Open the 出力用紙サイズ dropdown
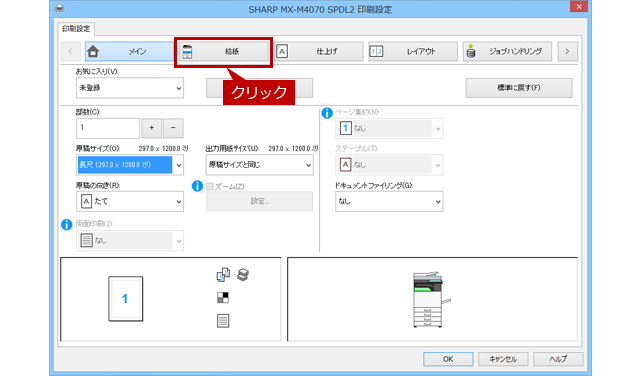The height and width of the screenshot is (376, 640). click(x=260, y=165)
